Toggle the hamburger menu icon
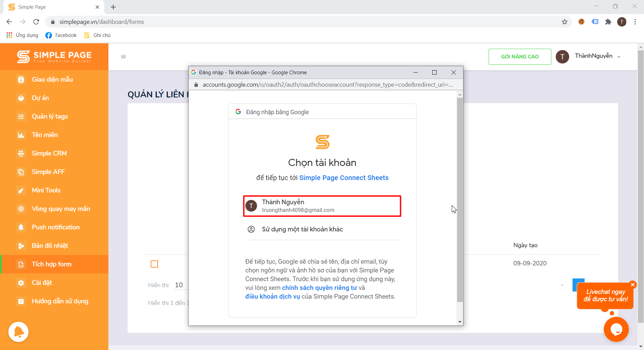The image size is (644, 350). (123, 56)
